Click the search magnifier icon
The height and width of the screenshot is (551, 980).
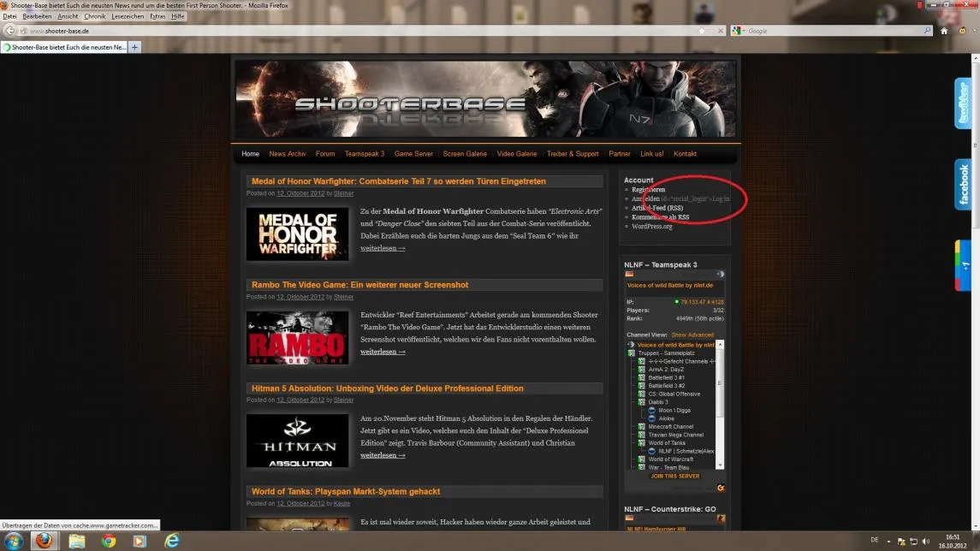point(927,31)
